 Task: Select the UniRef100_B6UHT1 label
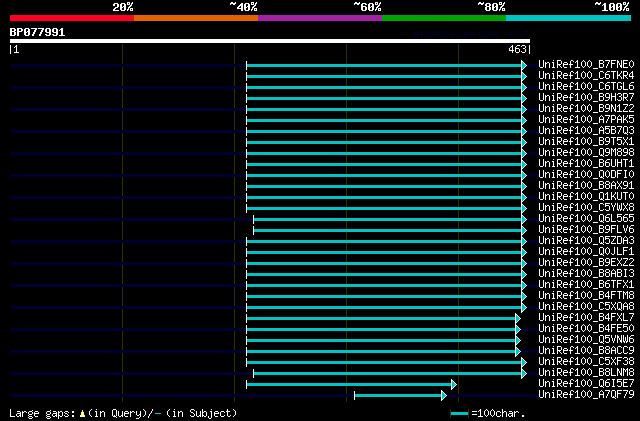(x=586, y=164)
